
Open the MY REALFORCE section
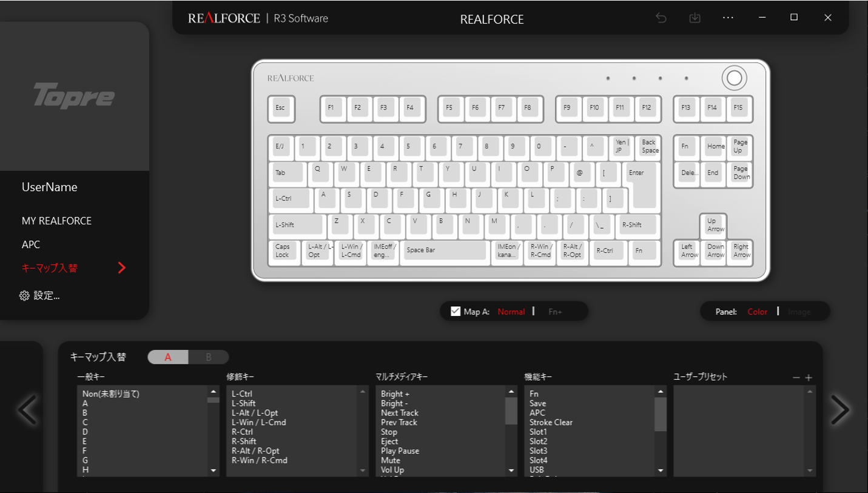point(56,221)
